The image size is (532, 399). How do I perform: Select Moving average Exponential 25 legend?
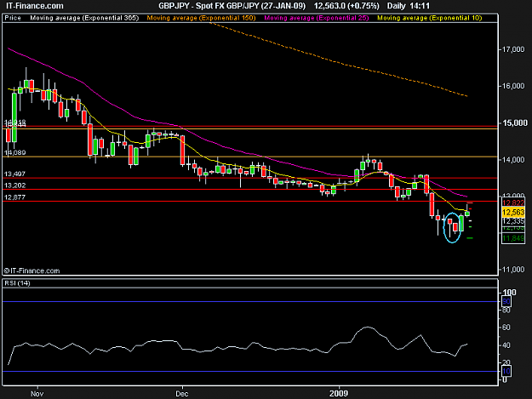point(316,18)
